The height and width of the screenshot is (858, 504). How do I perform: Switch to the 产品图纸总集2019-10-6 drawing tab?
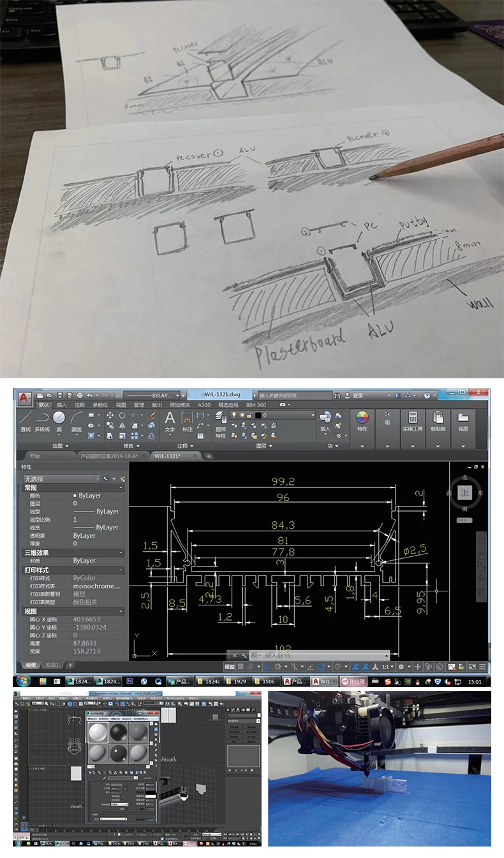pyautogui.click(x=106, y=456)
